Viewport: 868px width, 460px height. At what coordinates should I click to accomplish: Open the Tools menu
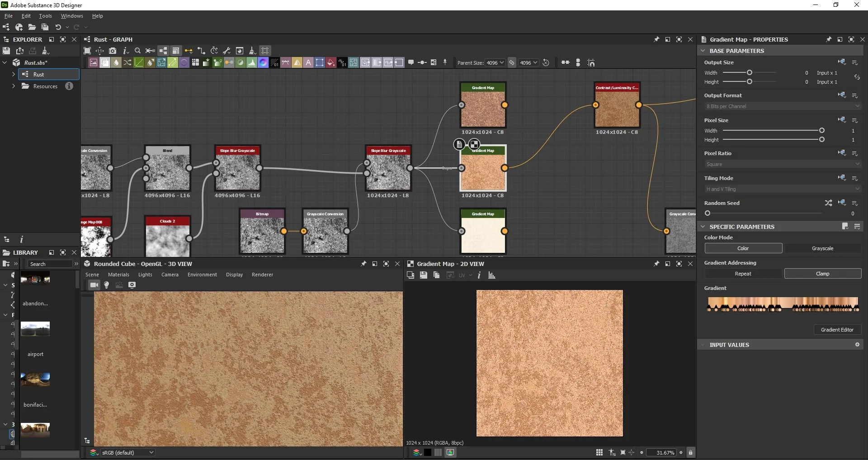[x=45, y=16]
